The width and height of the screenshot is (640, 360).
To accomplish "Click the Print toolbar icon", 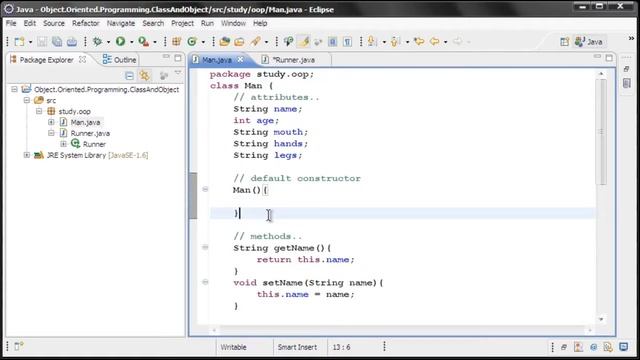I will pos(72,42).
